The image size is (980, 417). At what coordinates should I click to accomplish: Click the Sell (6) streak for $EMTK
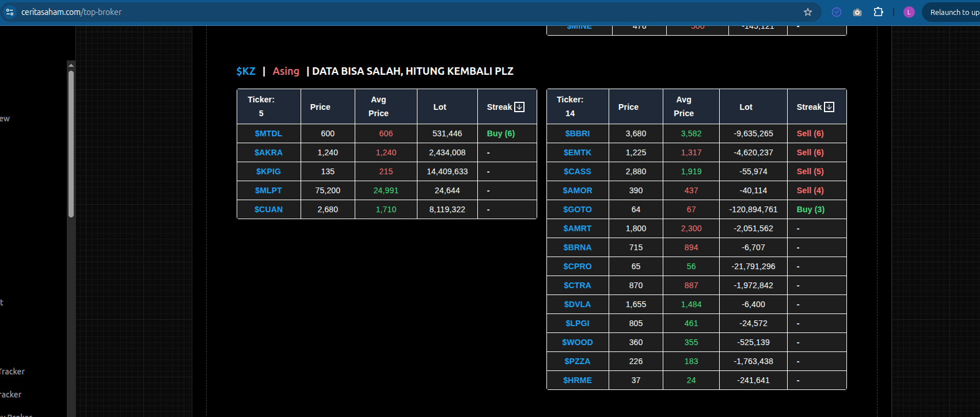coord(810,152)
